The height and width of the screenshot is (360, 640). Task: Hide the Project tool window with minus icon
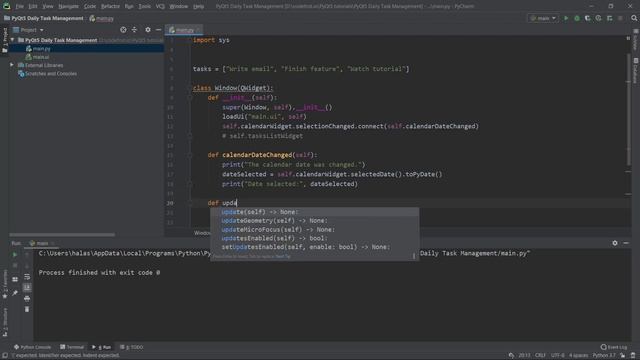158,30
